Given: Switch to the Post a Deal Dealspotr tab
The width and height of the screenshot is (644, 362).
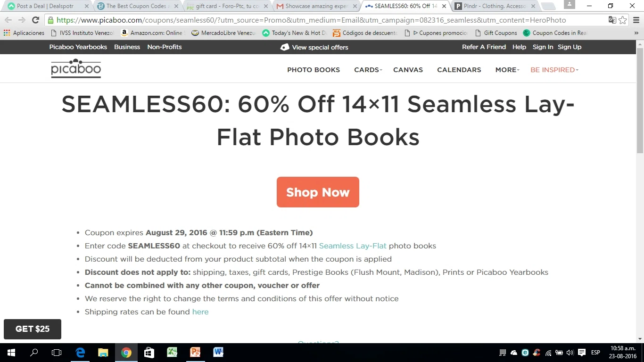Looking at the screenshot, I should click(x=47, y=6).
